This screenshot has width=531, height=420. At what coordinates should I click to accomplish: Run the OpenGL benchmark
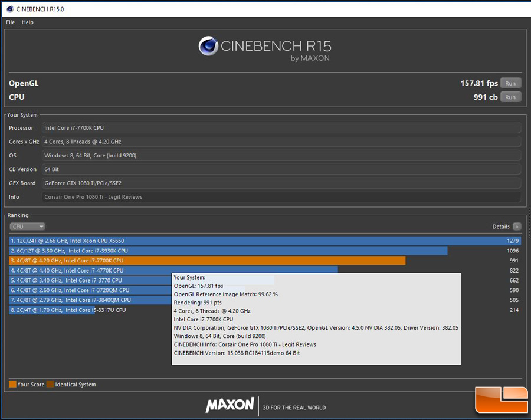click(510, 83)
